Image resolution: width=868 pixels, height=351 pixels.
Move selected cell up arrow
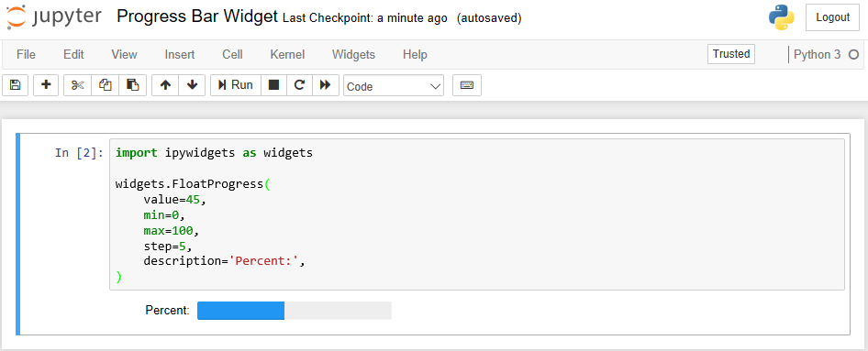point(165,85)
